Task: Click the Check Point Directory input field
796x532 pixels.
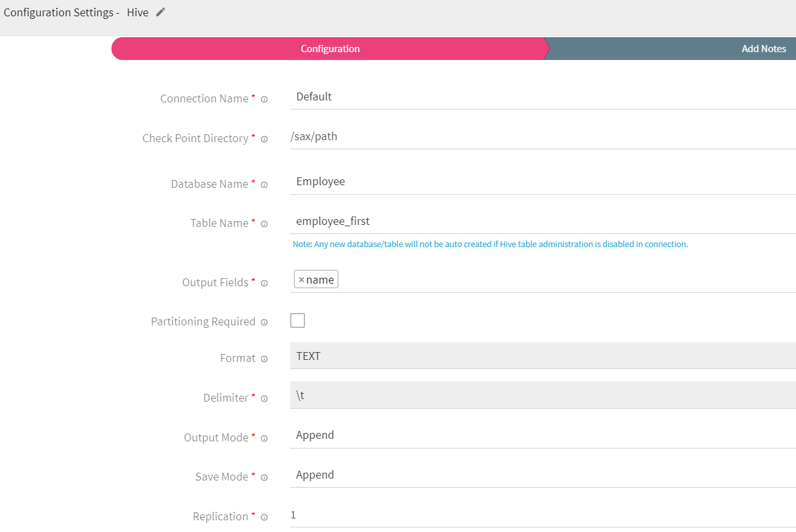Action: 542,137
